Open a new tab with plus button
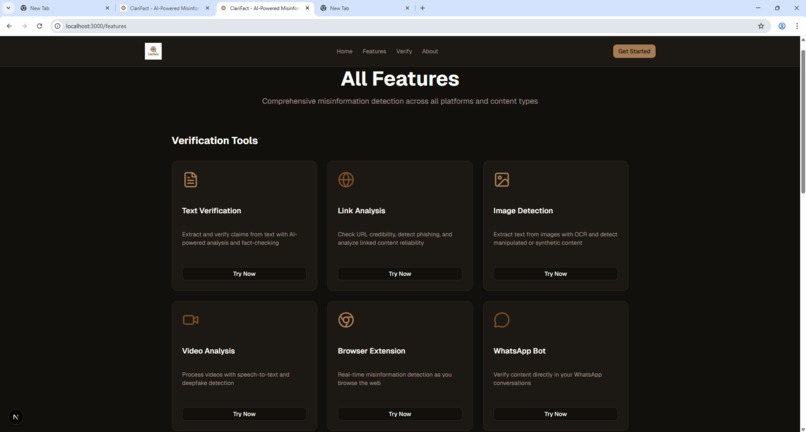The width and height of the screenshot is (806, 432). [423, 8]
